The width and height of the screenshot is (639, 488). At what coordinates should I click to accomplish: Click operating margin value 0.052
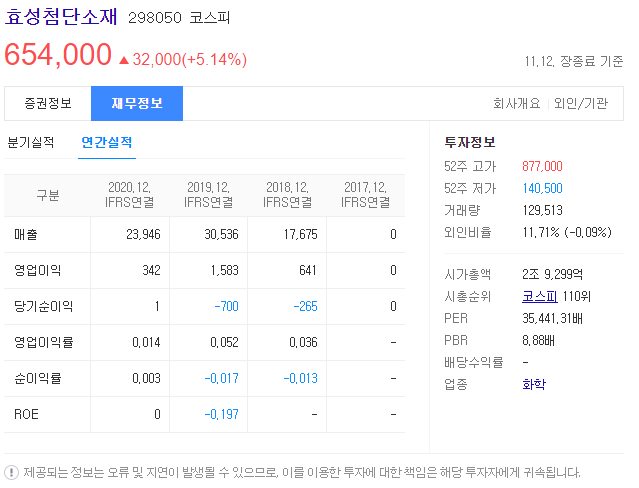(x=225, y=342)
